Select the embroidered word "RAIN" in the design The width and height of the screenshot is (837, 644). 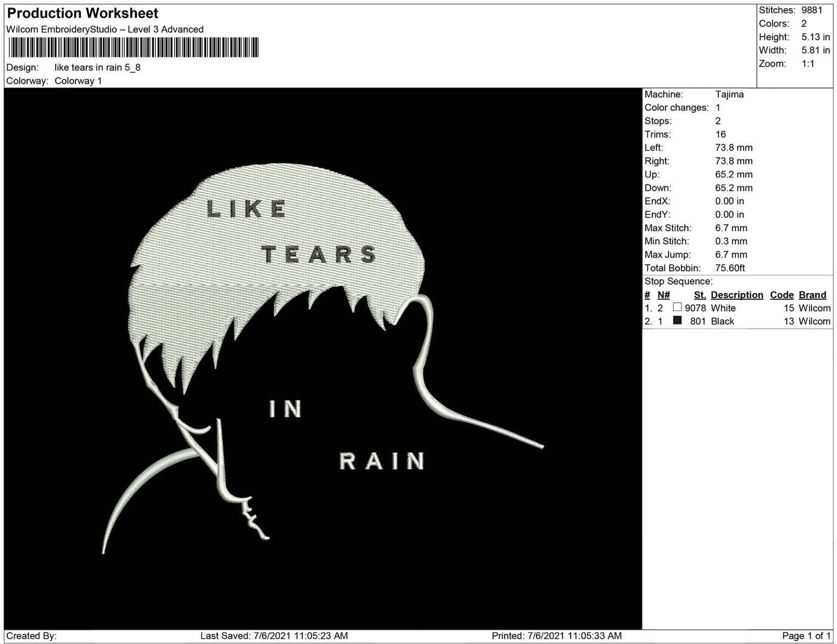382,460
